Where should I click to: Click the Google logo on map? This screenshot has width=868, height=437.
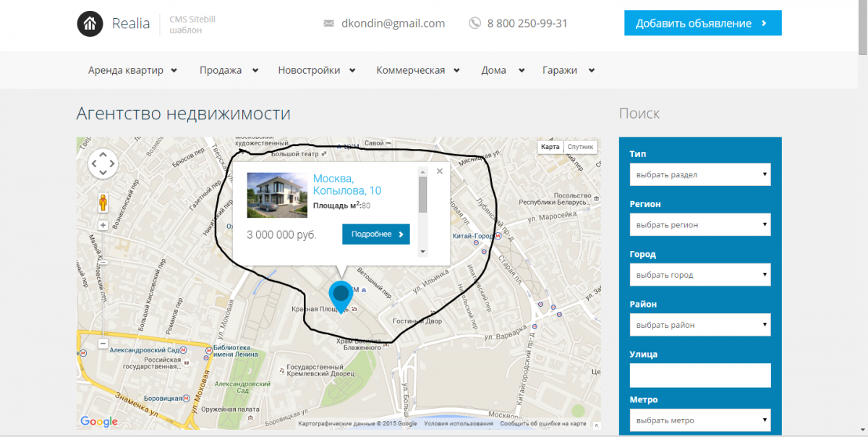click(99, 422)
